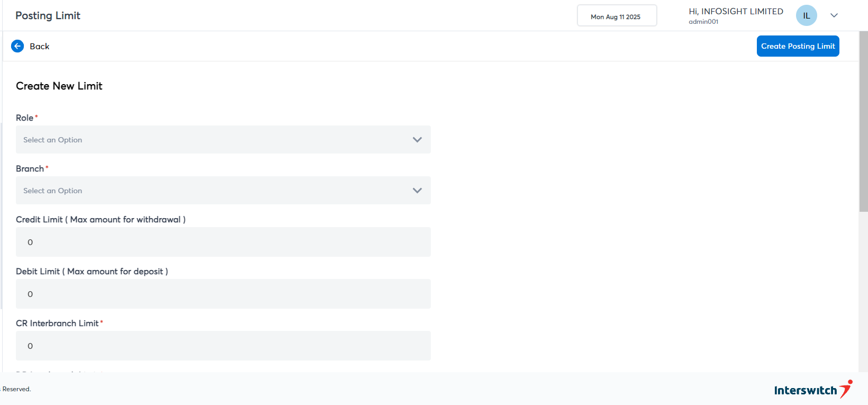
Task: Click the admin001 username text
Action: [703, 22]
